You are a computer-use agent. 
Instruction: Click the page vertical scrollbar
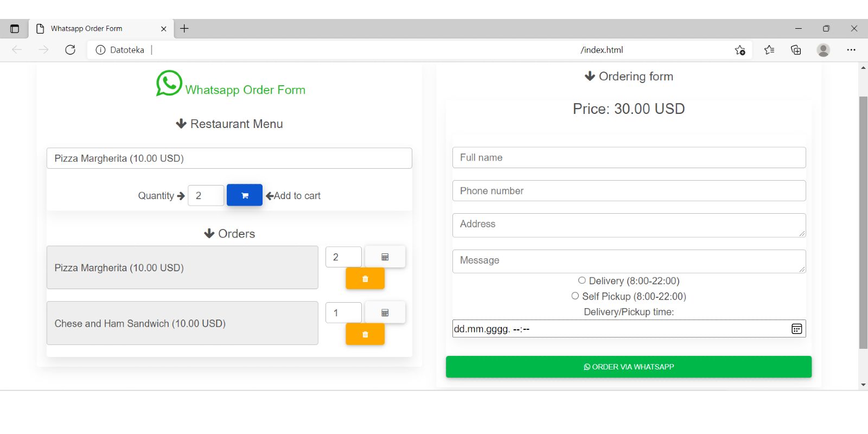pos(863,222)
